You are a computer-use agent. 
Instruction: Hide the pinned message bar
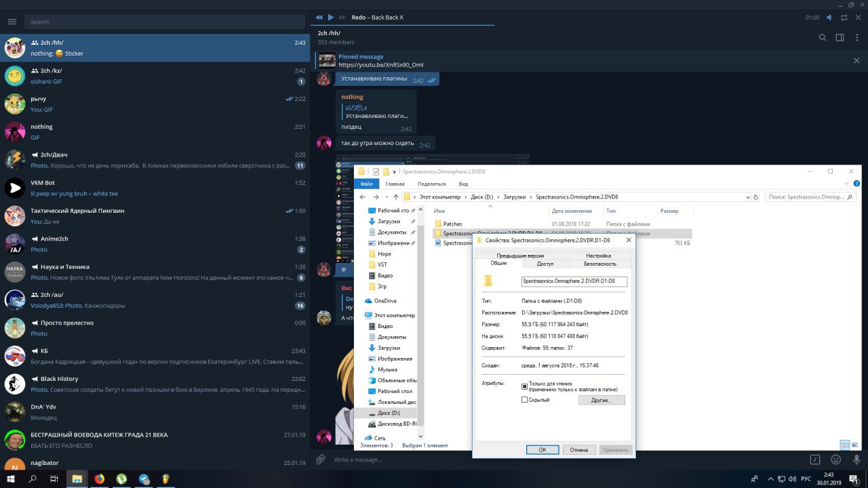pyautogui.click(x=856, y=60)
